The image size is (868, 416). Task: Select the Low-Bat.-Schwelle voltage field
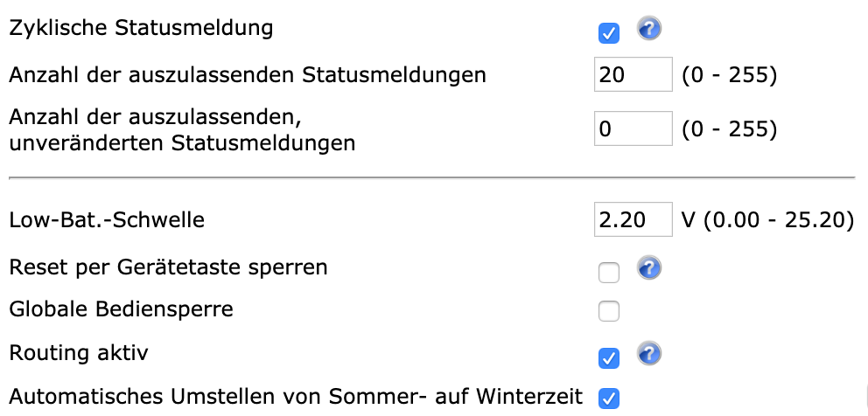633,220
